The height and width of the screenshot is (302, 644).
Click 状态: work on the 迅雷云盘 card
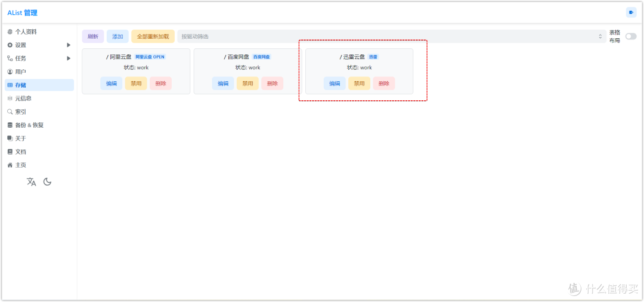click(x=360, y=67)
